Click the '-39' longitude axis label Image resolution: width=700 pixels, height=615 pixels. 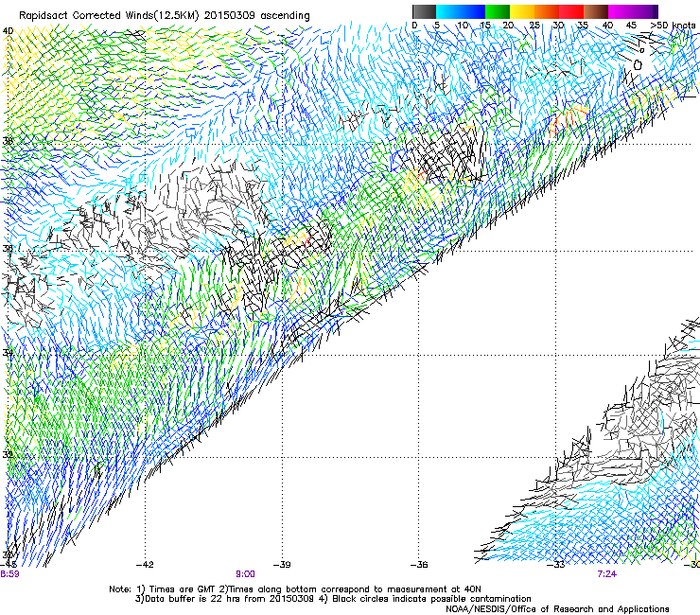[282, 565]
